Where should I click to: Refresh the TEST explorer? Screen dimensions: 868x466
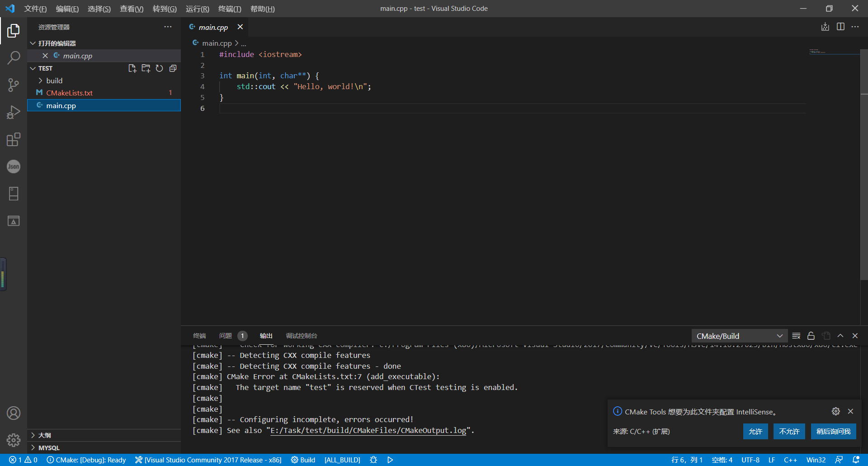pyautogui.click(x=159, y=68)
